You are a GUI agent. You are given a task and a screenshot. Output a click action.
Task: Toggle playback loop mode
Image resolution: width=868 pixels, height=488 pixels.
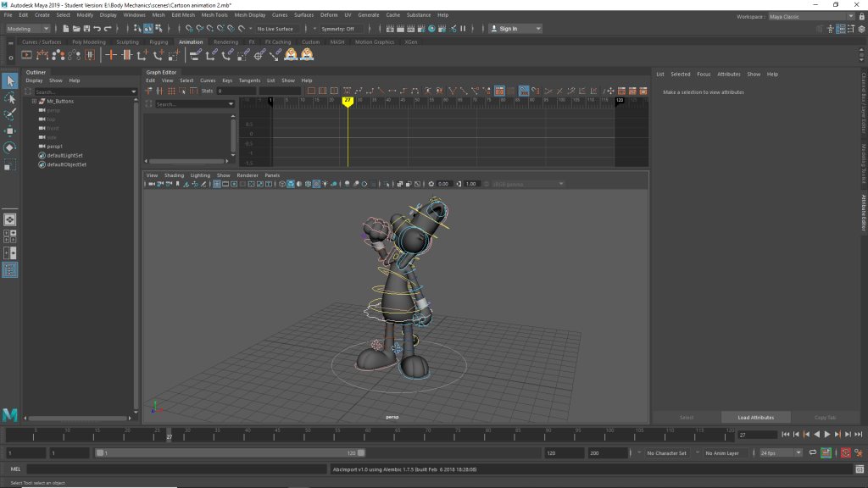click(814, 453)
